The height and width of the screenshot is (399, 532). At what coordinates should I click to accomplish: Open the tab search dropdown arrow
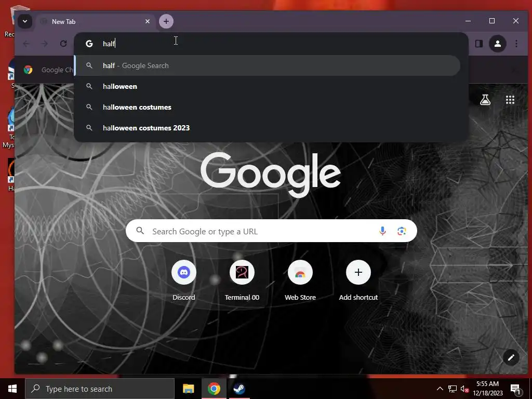point(25,21)
